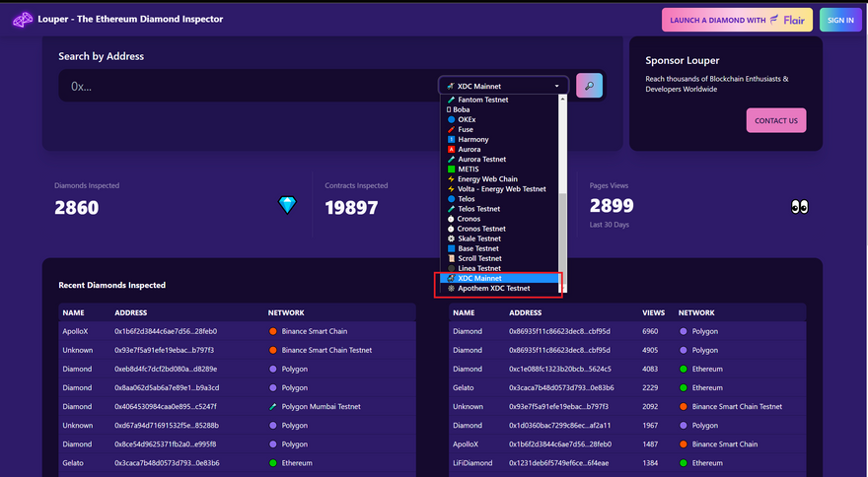Select Apothem XDC Testnet option
Screen dimensions: 868x477
[x=493, y=289]
